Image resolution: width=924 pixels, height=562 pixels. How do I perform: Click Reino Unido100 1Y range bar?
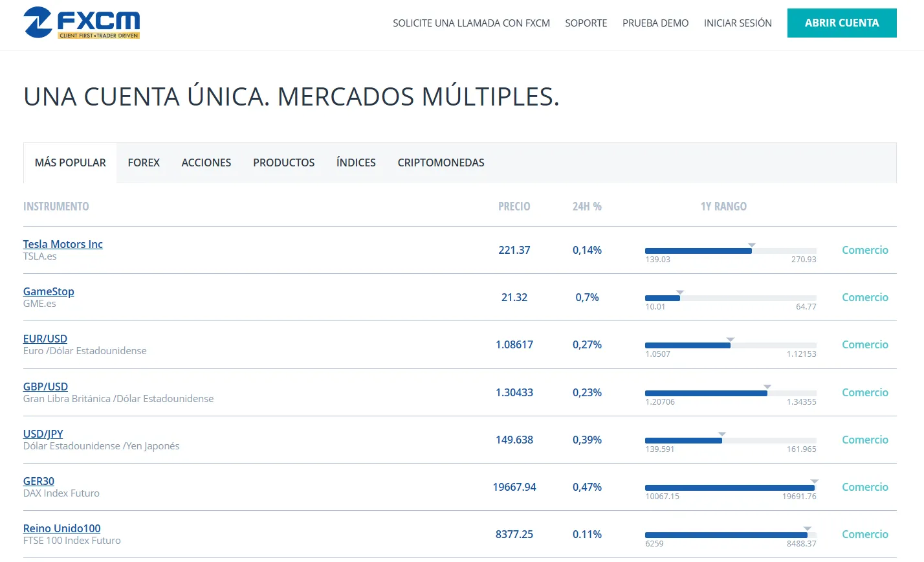[x=731, y=535]
